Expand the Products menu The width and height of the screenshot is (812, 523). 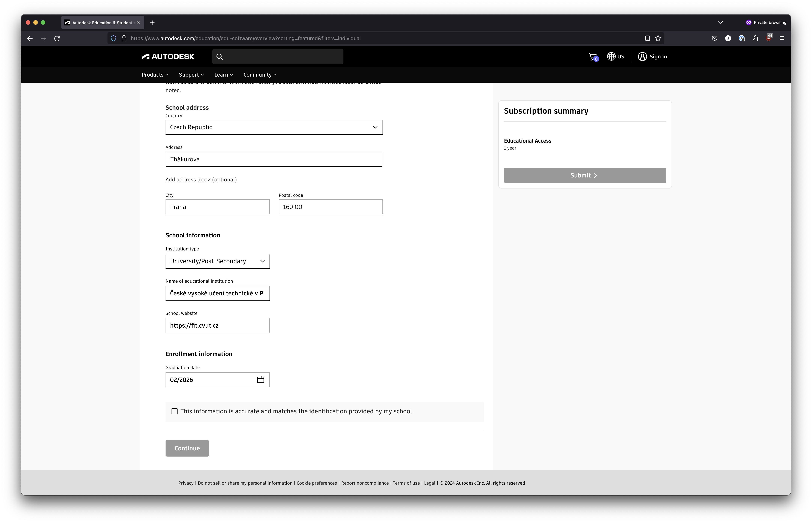pos(155,75)
